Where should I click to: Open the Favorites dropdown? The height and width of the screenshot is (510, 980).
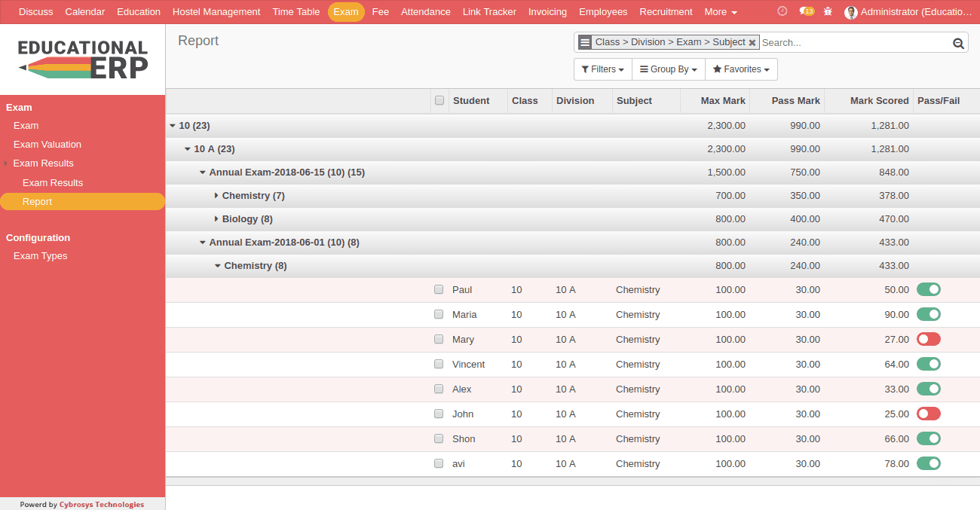click(x=740, y=69)
